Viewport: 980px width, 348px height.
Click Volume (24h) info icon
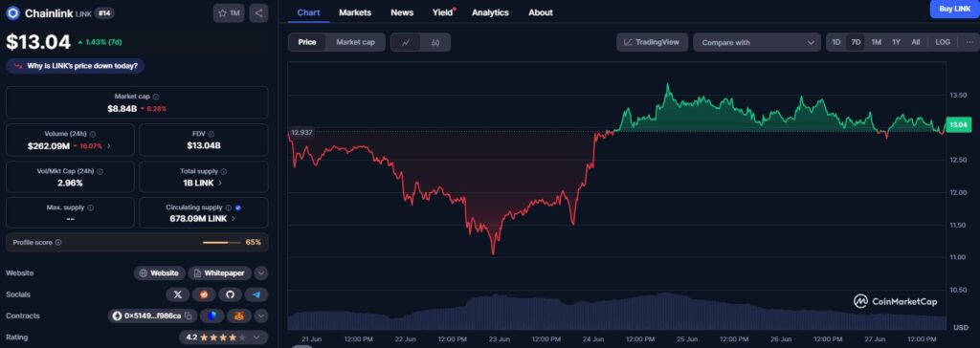[x=93, y=134]
